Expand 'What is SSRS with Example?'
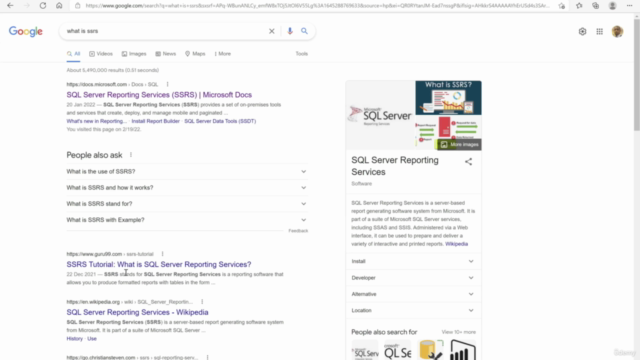This screenshot has width=640, height=360. [x=187, y=220]
